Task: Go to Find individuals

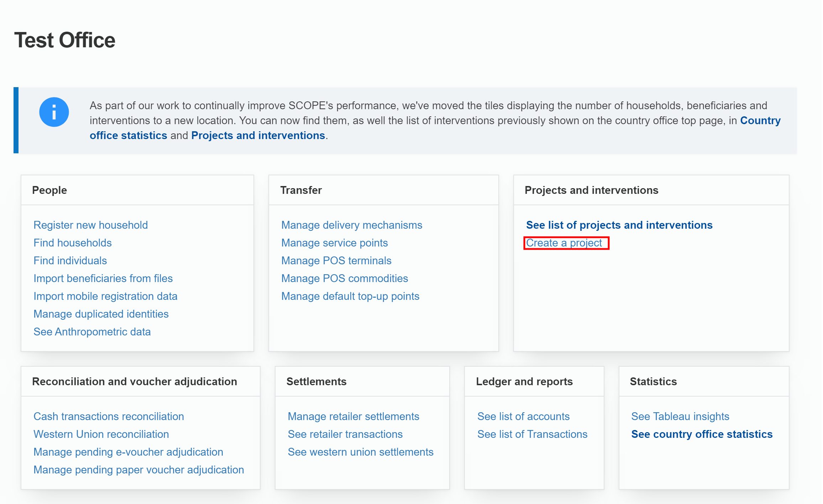Action: click(70, 261)
